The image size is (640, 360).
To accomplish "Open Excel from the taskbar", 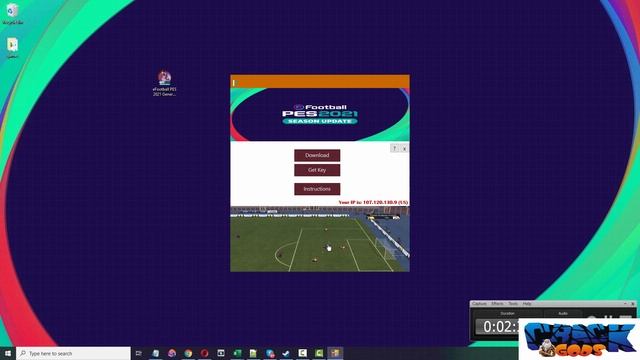I will click(237, 353).
